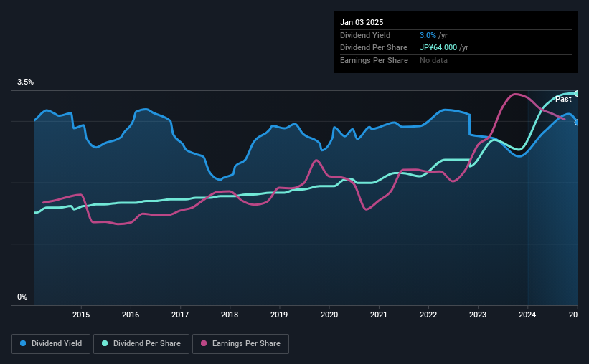589x364 pixels.
Task: Click the Dividend Per Share tooltip row label
Action: pyautogui.click(x=374, y=48)
